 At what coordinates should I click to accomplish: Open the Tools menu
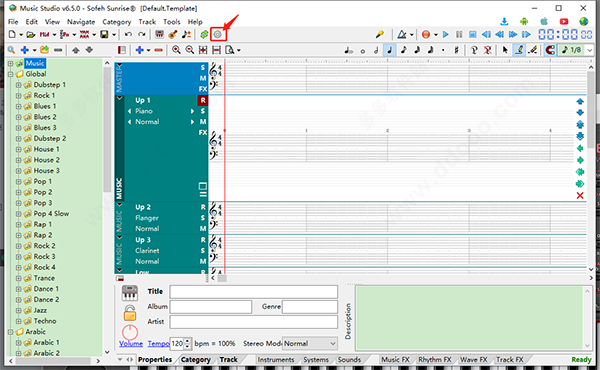171,22
